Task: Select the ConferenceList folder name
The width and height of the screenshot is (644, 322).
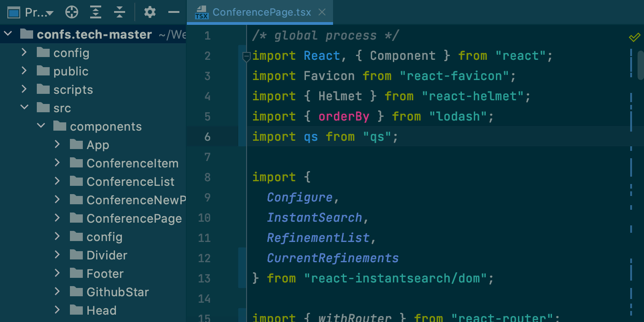Action: 131,182
